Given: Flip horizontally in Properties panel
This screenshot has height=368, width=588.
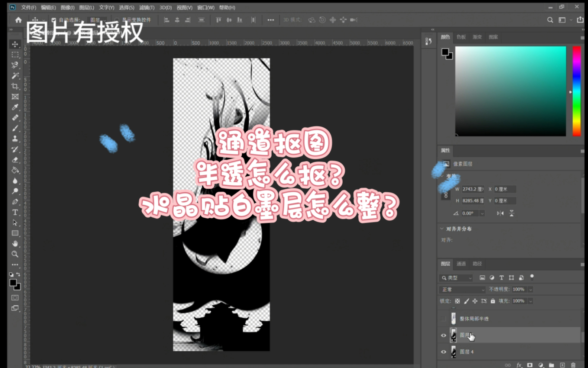Looking at the screenshot, I should pos(500,213).
